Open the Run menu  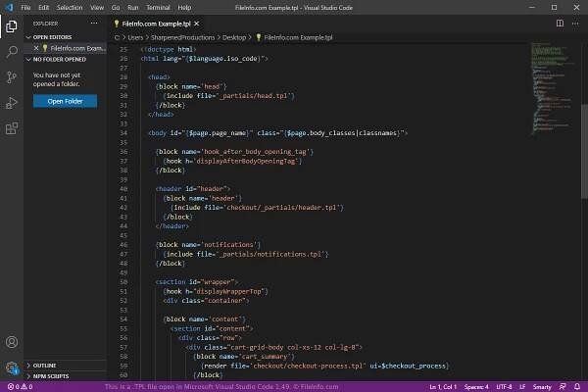tap(132, 8)
